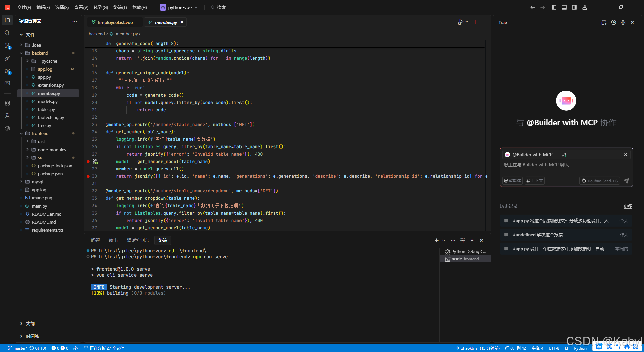Run the current Python file with play icon
This screenshot has height=352, width=644.
461,22
